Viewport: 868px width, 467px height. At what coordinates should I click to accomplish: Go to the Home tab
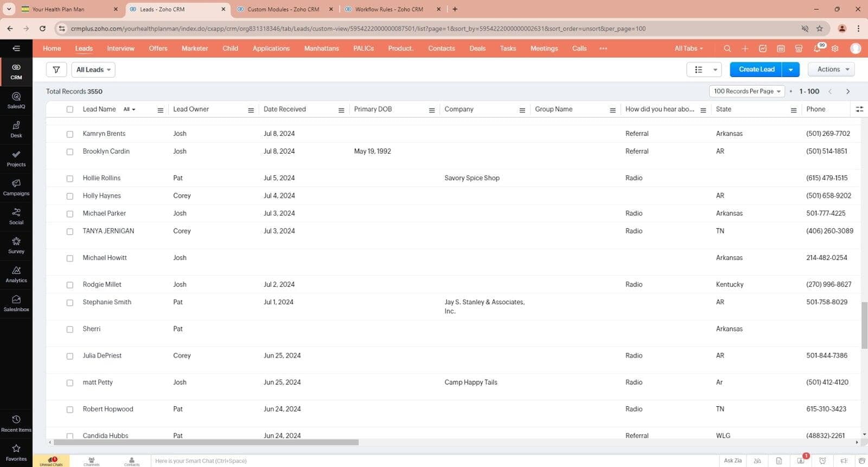click(52, 48)
